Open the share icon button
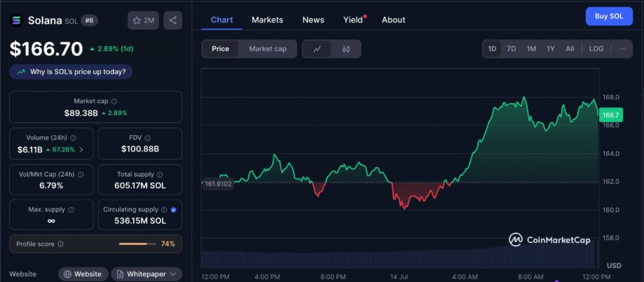The width and height of the screenshot is (644, 282). pyautogui.click(x=173, y=21)
